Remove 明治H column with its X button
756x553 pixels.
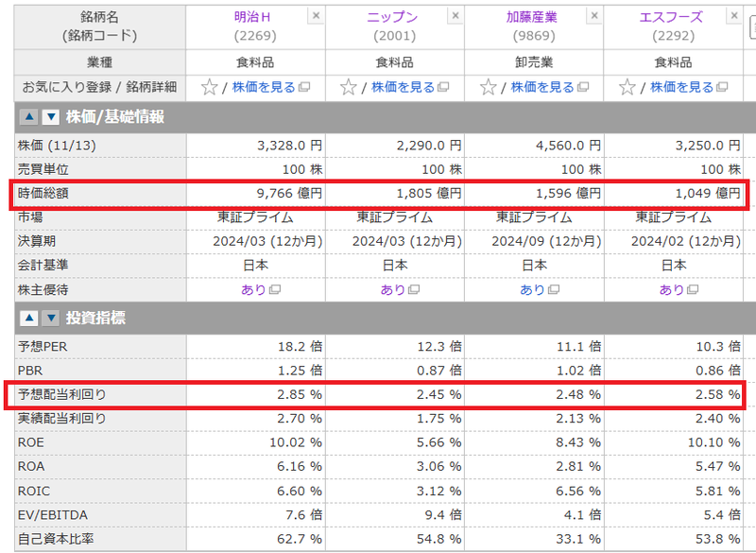316,16
